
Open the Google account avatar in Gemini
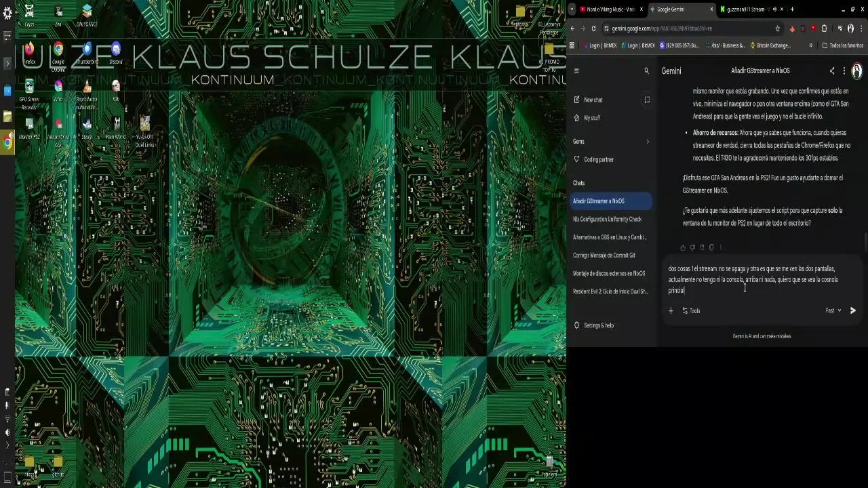857,70
